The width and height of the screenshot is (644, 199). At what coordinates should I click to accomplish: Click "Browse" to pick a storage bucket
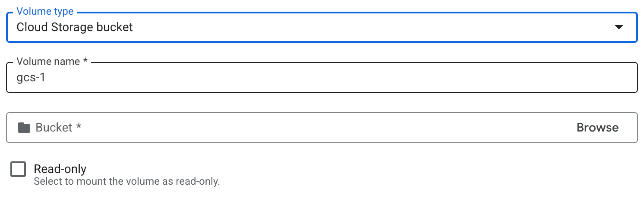point(597,128)
